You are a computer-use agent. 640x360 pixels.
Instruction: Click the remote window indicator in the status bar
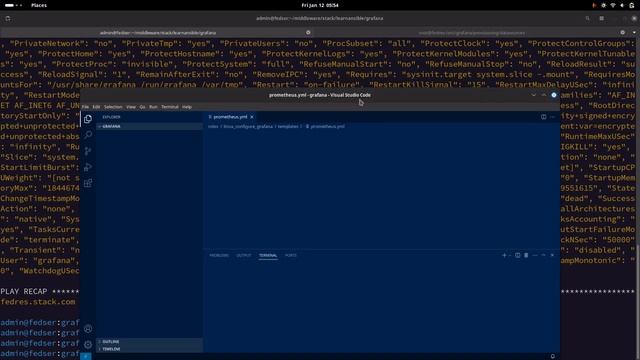[86, 356]
